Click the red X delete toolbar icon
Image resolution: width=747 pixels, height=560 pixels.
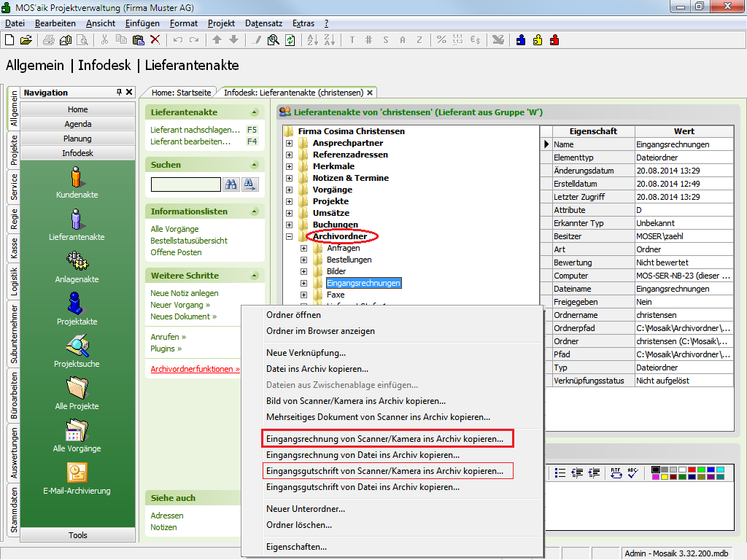pos(155,39)
